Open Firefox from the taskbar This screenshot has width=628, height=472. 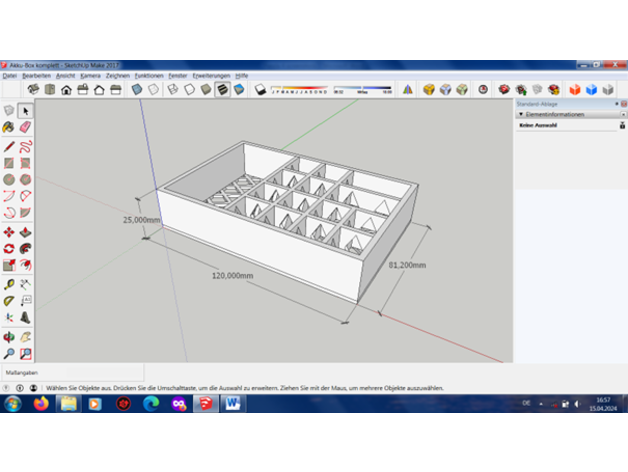click(41, 403)
